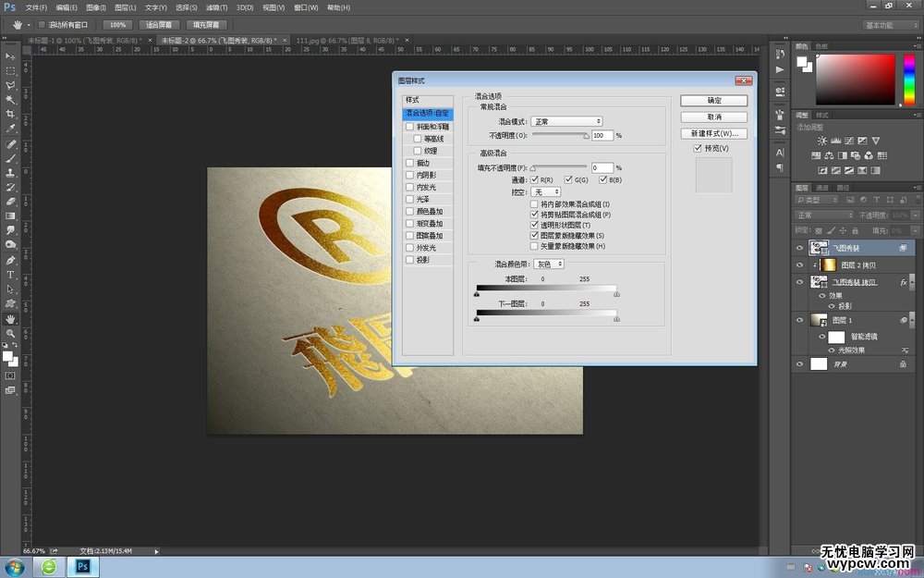Image resolution: width=924 pixels, height=578 pixels.
Task: Select the Hand tool in toolbox
Action: click(10, 319)
